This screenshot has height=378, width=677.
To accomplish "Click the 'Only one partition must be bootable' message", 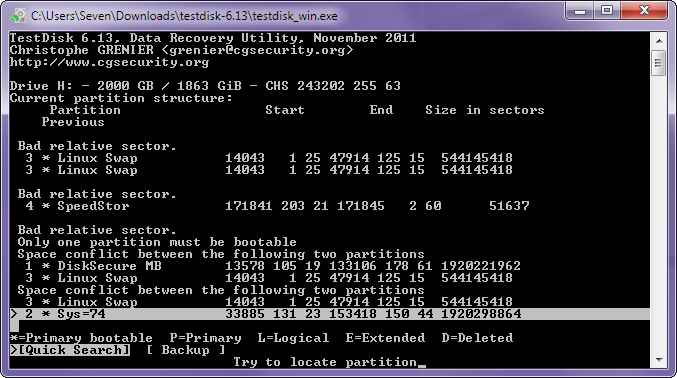I will tap(157, 242).
